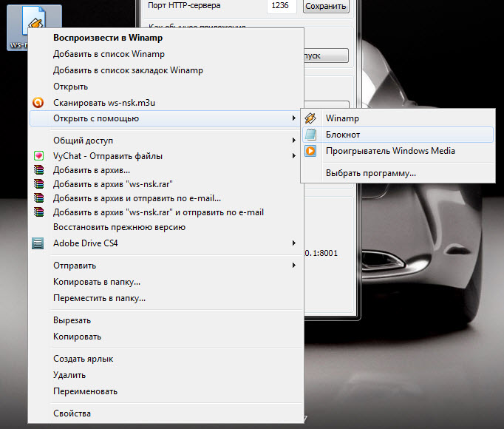This screenshot has height=429, width=504.
Task: Click the Порт HTTP-сервера label
Action: [184, 5]
